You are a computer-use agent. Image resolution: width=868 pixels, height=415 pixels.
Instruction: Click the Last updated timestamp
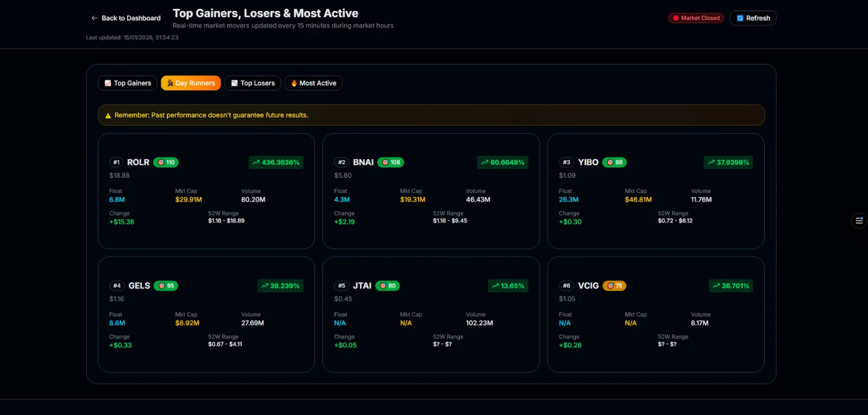(x=132, y=37)
